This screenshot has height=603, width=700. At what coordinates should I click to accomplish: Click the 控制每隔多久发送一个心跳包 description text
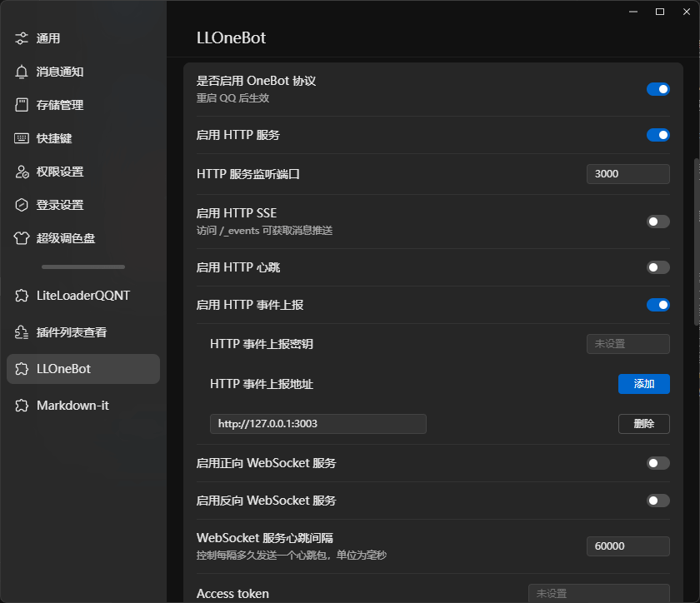coord(292,556)
